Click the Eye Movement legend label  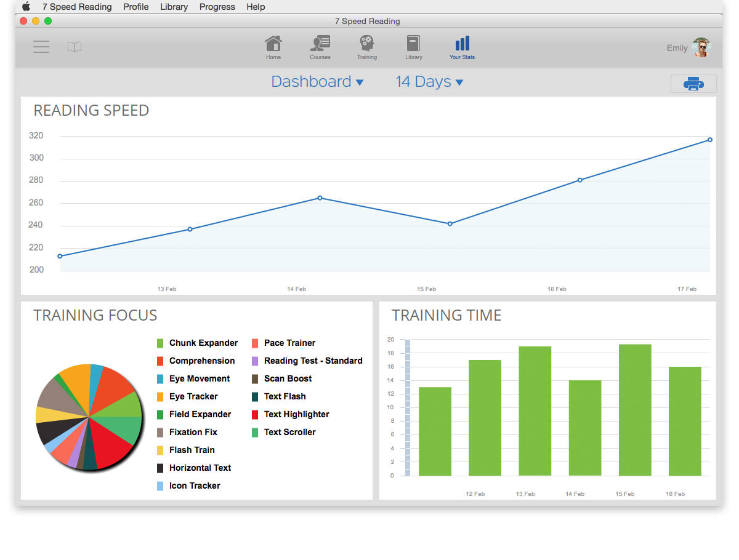(x=200, y=379)
